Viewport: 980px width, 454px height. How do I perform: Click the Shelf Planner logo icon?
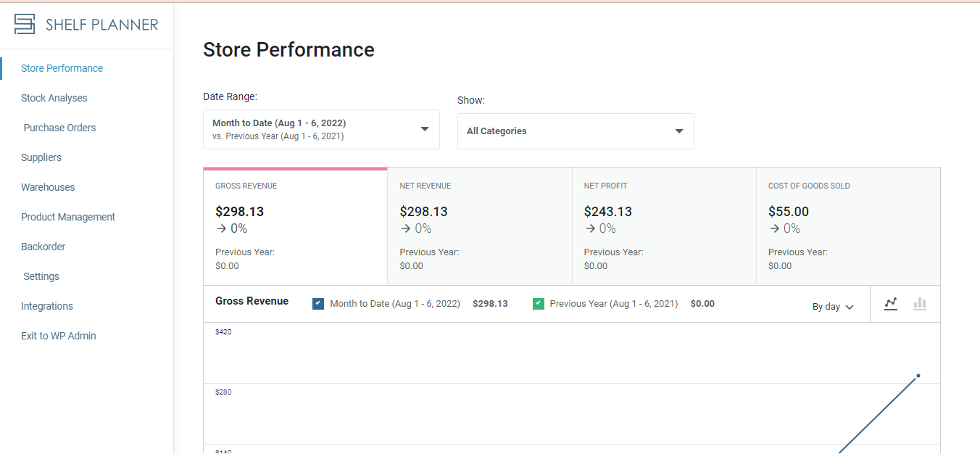tap(25, 24)
